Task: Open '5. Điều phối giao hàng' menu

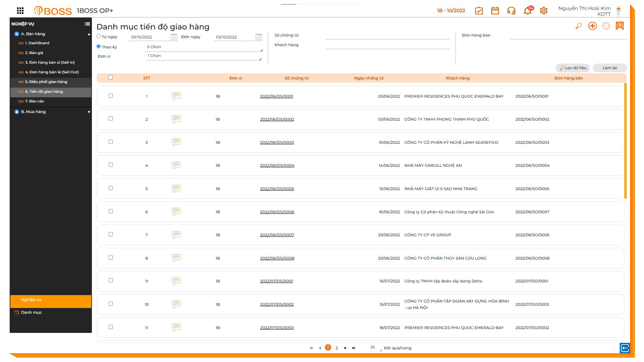Action: pyautogui.click(x=46, y=82)
